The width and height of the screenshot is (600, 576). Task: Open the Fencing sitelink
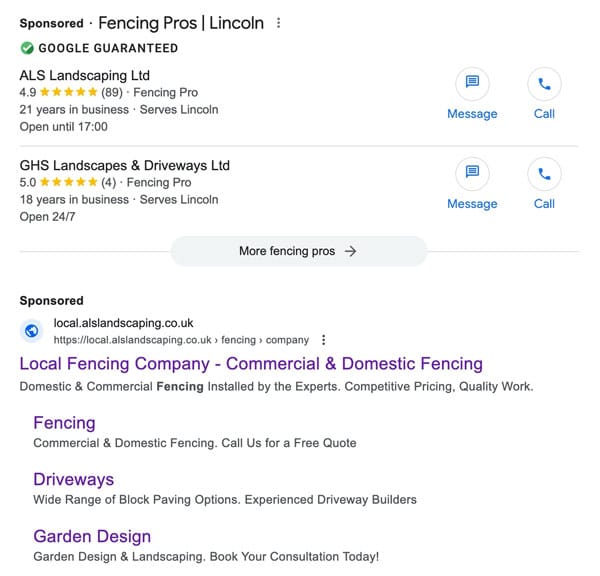coord(64,423)
